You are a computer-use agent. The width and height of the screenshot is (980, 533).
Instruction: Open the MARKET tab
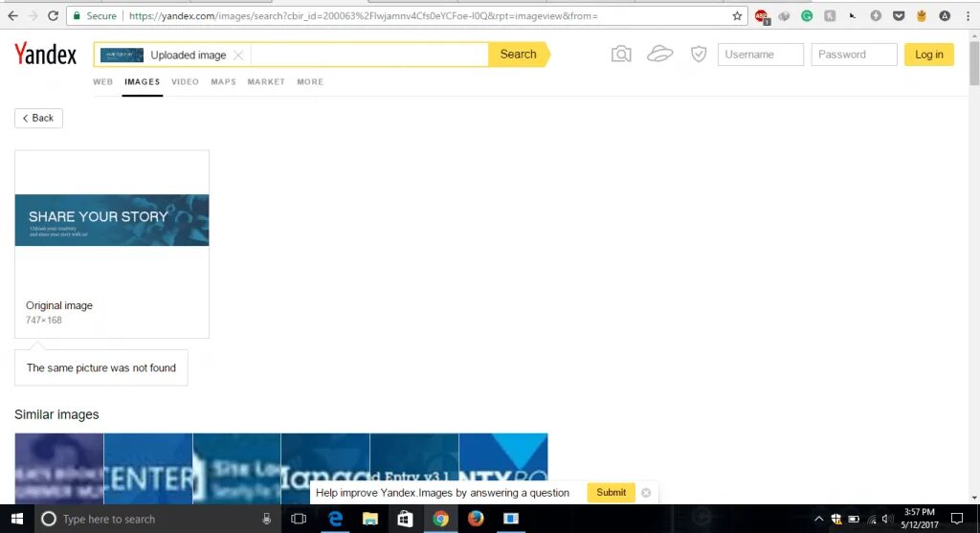[x=266, y=82]
